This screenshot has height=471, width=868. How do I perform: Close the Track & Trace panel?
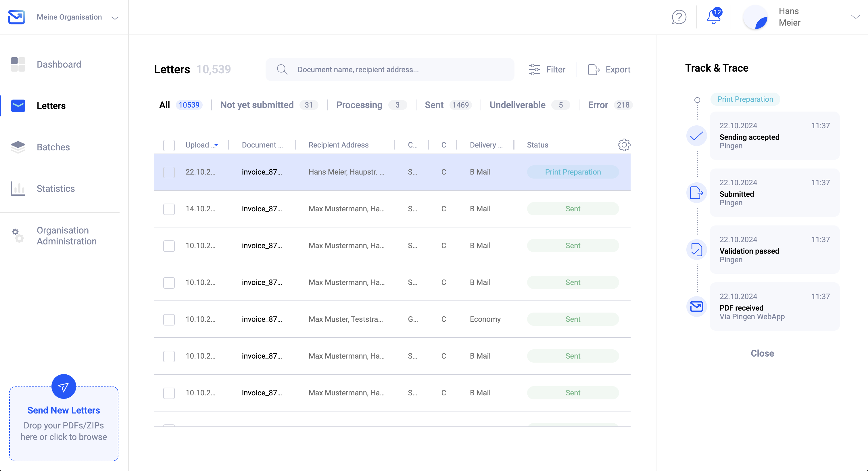tap(762, 353)
